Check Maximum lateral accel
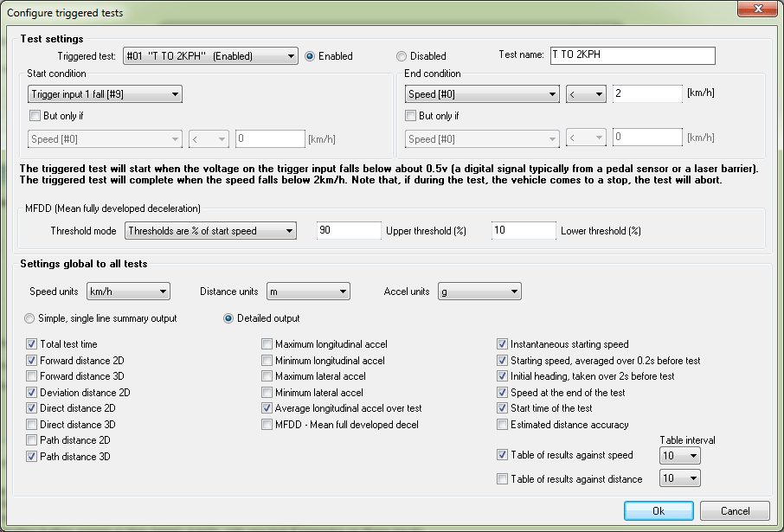The width and height of the screenshot is (784, 532). (x=267, y=376)
